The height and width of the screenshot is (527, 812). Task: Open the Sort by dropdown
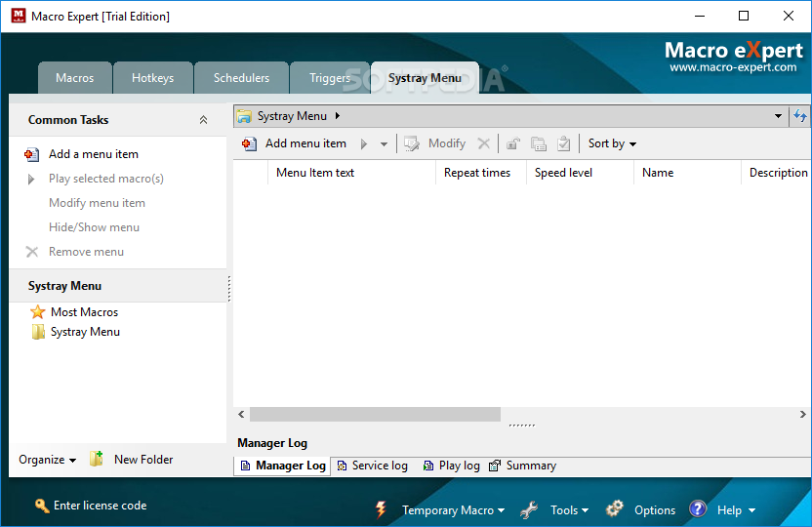click(612, 143)
